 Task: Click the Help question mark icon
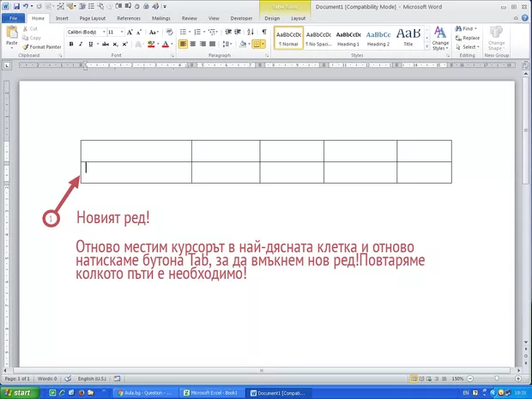click(x=525, y=18)
